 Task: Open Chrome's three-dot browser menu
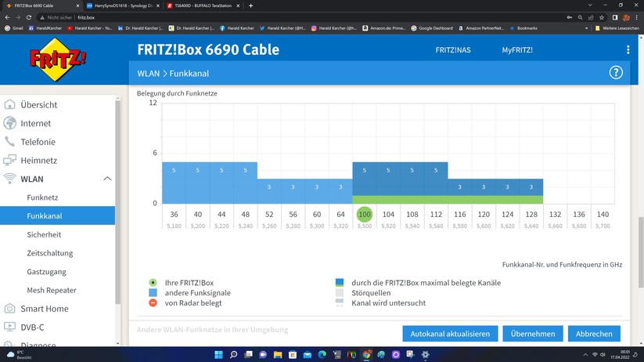point(637,17)
